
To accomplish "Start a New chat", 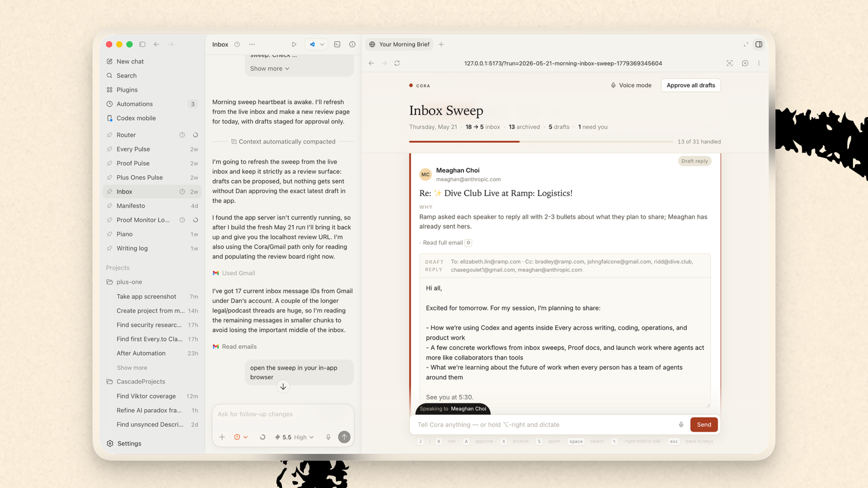I will [152, 61].
